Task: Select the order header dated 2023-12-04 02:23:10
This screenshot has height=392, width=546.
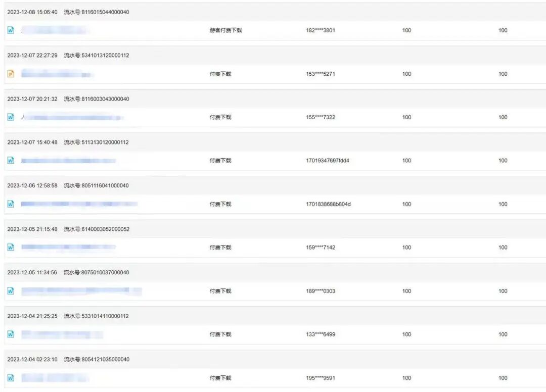Action: (x=275, y=359)
